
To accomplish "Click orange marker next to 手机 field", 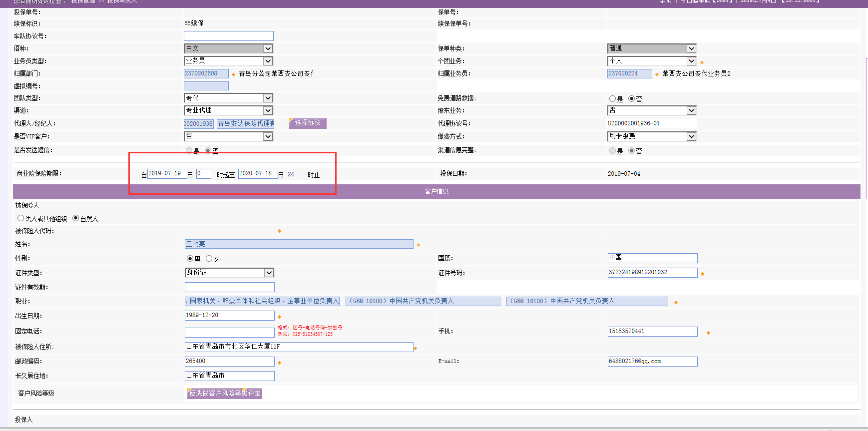I will pyautogui.click(x=708, y=333).
